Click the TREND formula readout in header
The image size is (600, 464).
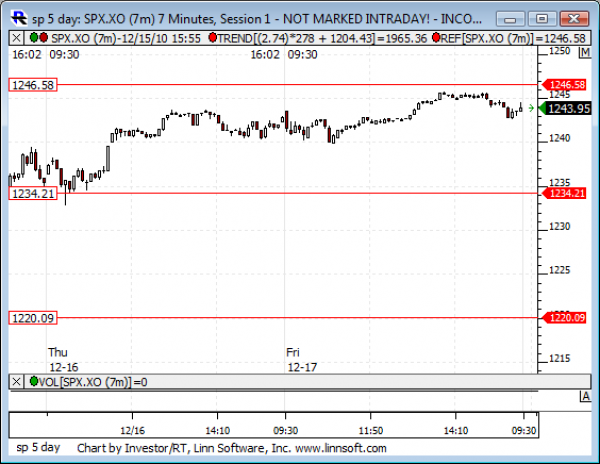[x=322, y=38]
